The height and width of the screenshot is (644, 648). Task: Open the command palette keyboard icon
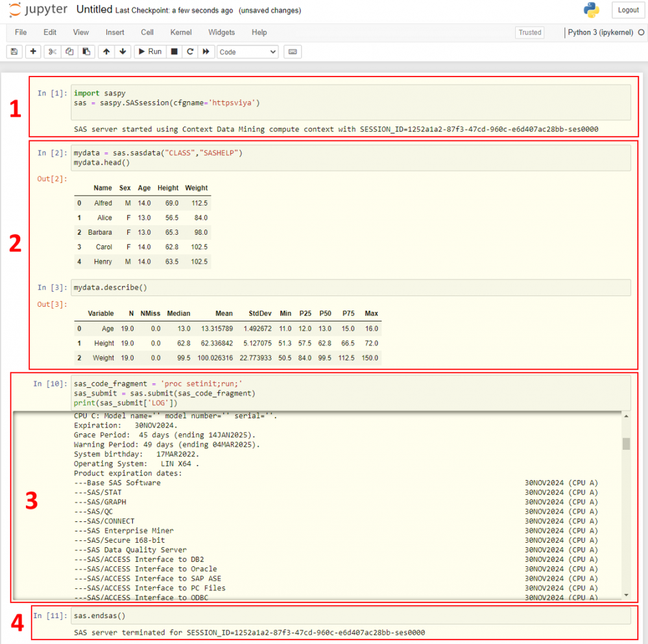(x=293, y=52)
